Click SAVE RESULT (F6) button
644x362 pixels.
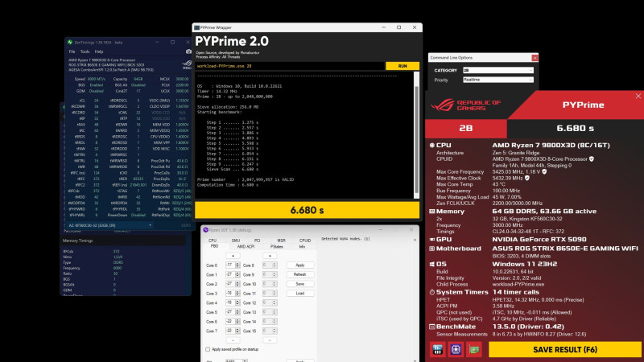(x=565, y=350)
